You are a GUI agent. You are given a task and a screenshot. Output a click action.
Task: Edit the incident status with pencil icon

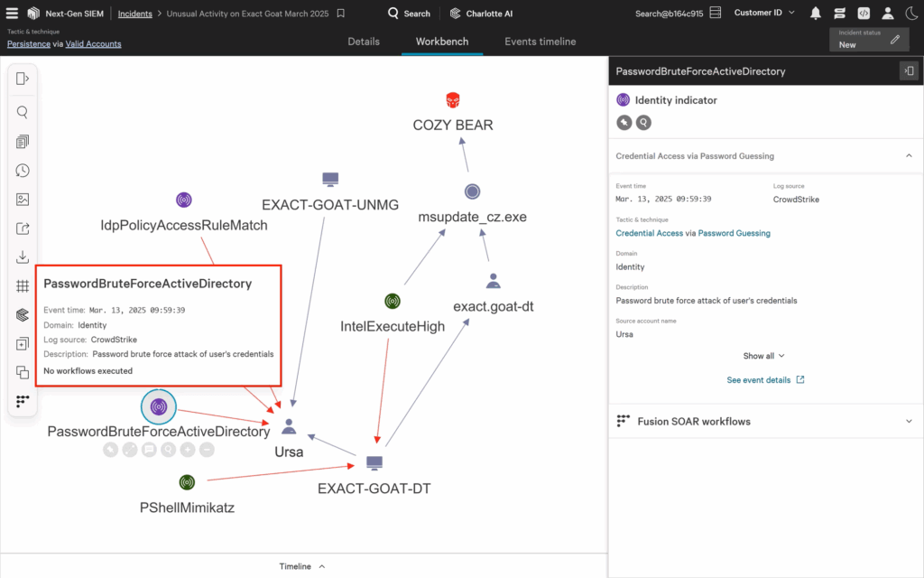click(x=895, y=40)
